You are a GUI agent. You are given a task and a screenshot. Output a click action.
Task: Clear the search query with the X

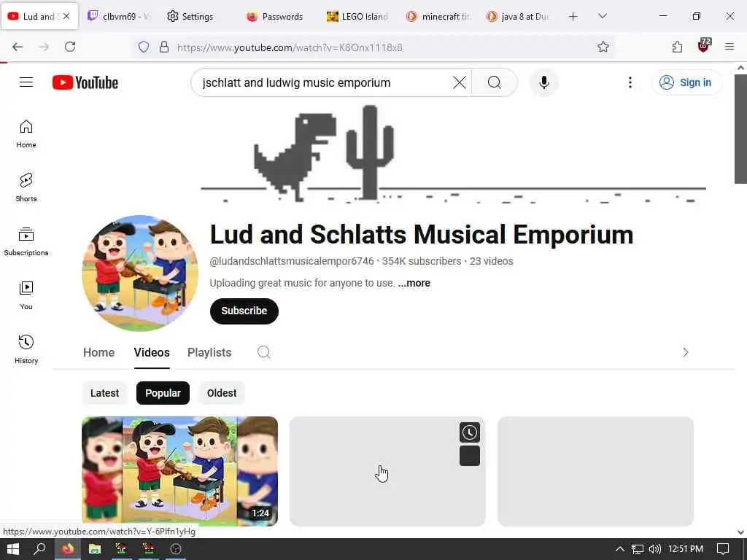pyautogui.click(x=460, y=82)
